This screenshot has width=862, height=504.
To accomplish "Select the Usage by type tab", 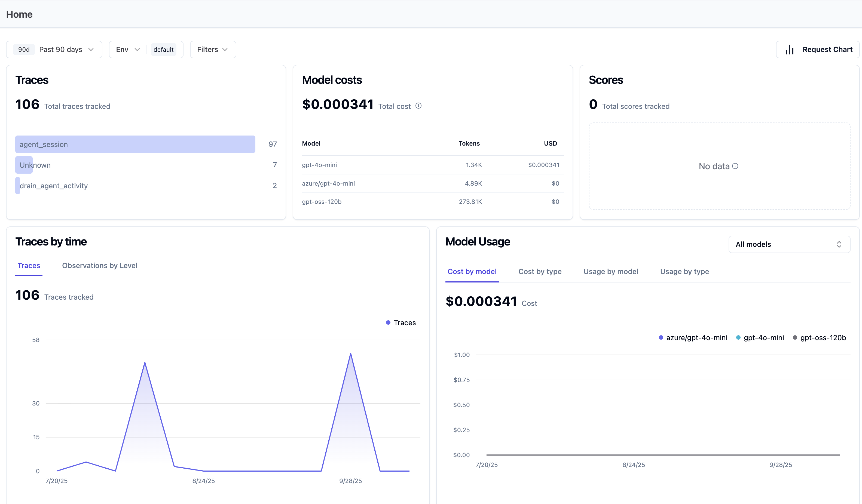I will (x=684, y=272).
